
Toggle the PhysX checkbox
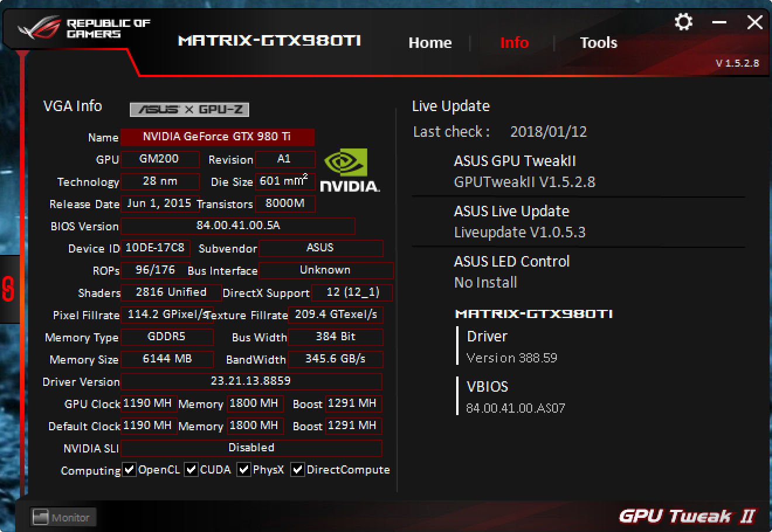[x=244, y=469]
